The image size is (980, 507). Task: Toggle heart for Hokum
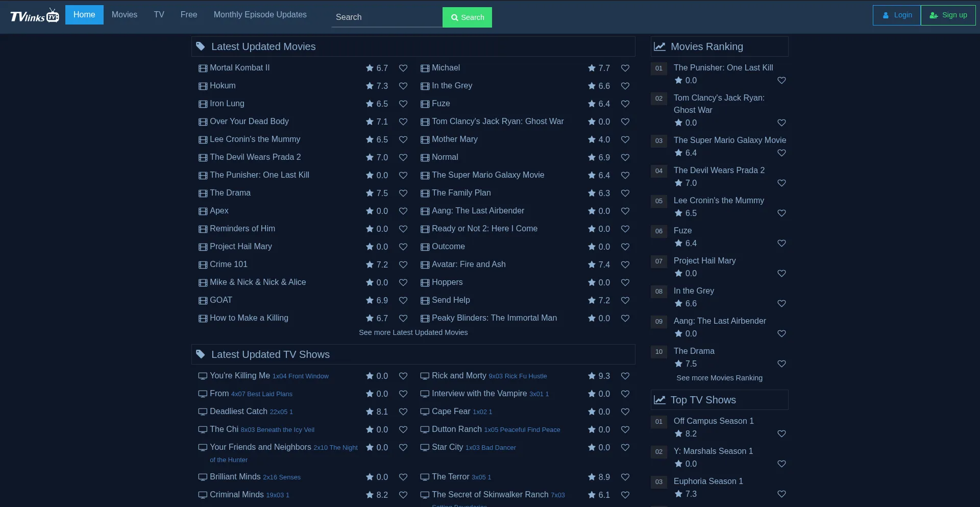[403, 86]
